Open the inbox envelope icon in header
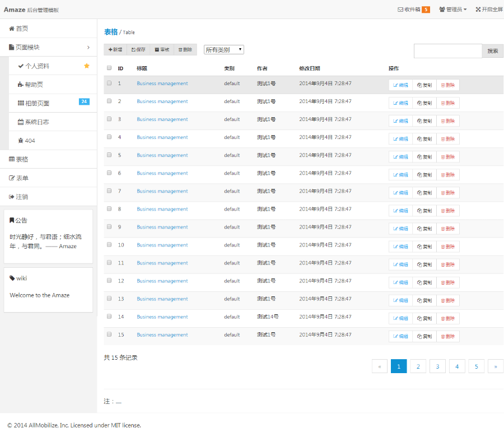The width and height of the screenshot is (504, 437). (x=400, y=10)
